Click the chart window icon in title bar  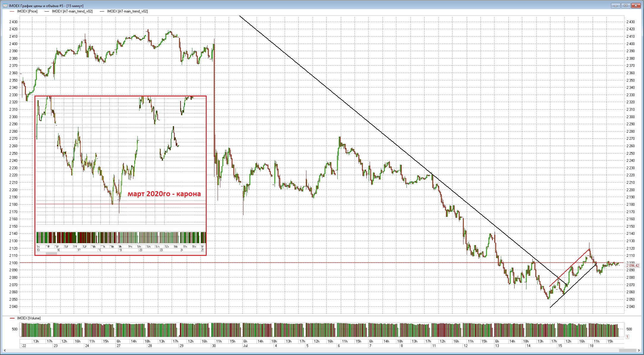(5, 6)
